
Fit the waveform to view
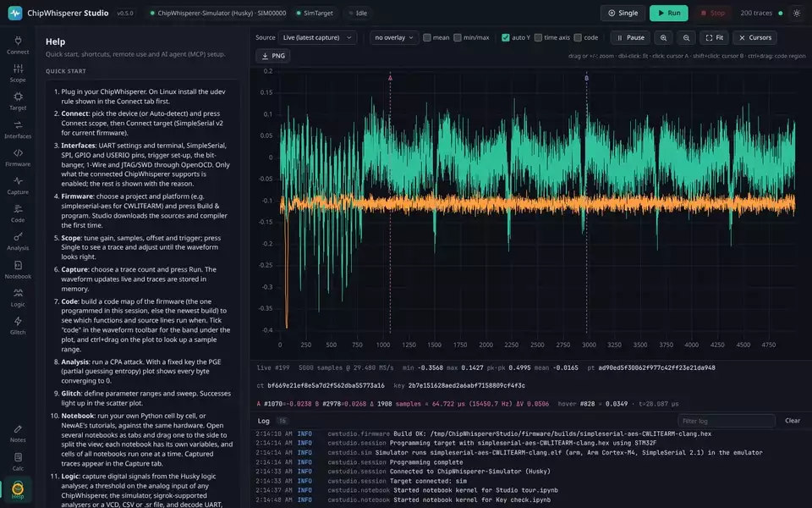(x=714, y=37)
